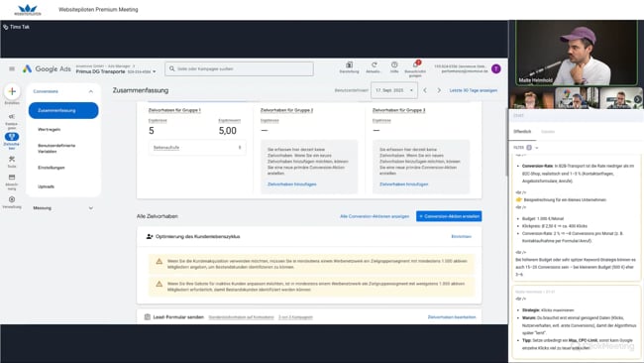This screenshot has height=363, width=644.
Task: Open the Benachrichtigungen bell icon
Action: tap(415, 64)
